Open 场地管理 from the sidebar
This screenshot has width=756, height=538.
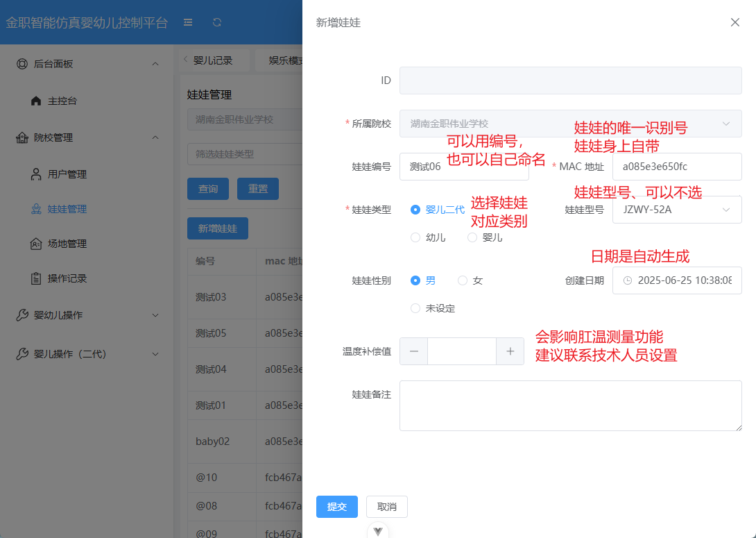(67, 244)
